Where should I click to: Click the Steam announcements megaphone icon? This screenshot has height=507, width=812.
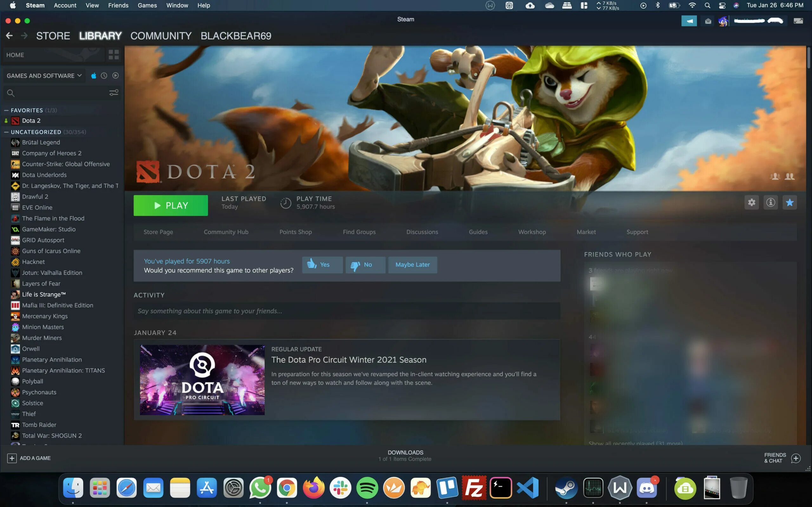(689, 21)
